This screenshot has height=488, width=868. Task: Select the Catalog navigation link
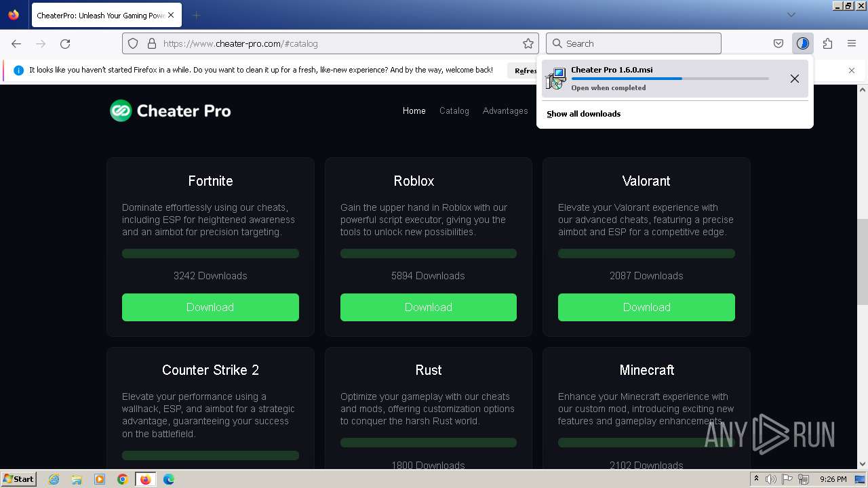(454, 110)
